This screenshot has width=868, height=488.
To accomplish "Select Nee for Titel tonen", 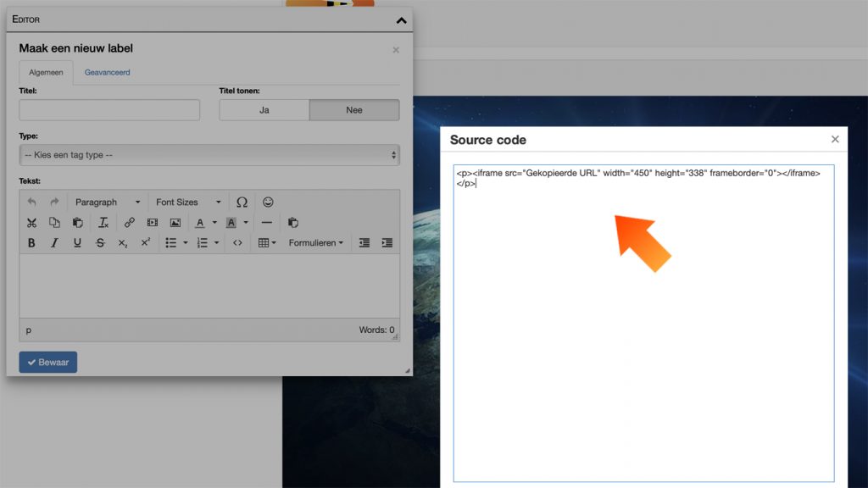I will 354,110.
